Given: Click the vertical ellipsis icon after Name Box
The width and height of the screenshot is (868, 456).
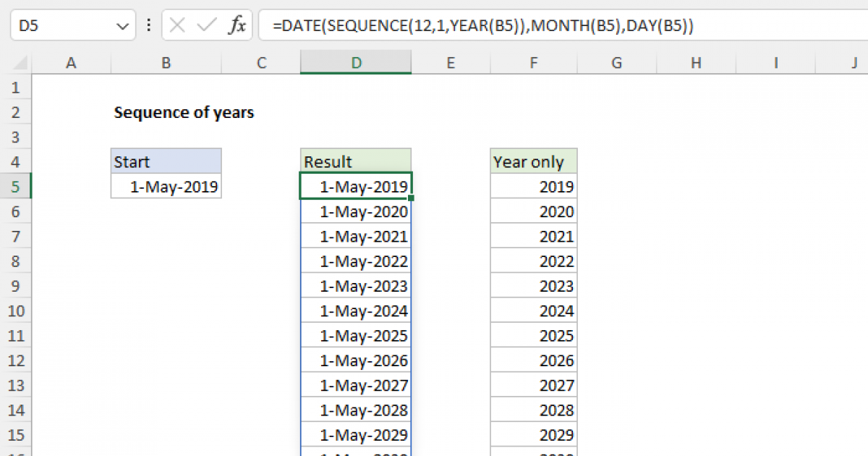Looking at the screenshot, I should 148,25.
